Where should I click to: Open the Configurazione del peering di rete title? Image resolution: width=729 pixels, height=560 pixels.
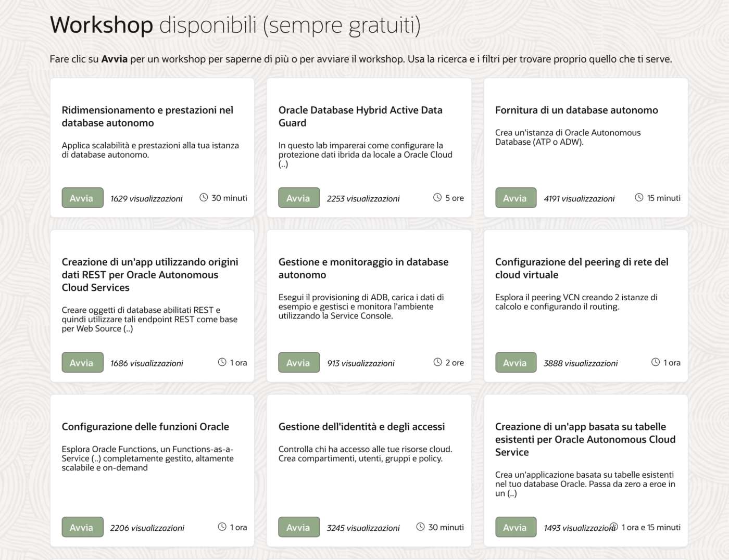coord(582,269)
